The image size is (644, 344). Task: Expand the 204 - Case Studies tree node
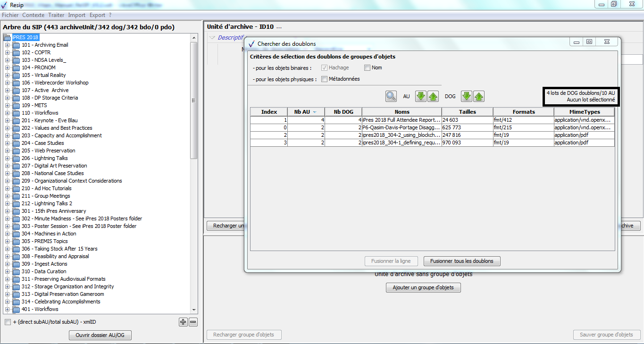(x=7, y=143)
